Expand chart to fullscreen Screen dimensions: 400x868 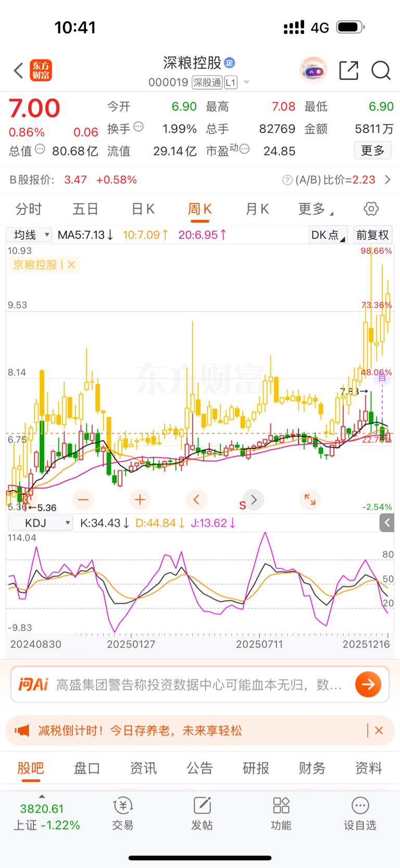(x=310, y=500)
